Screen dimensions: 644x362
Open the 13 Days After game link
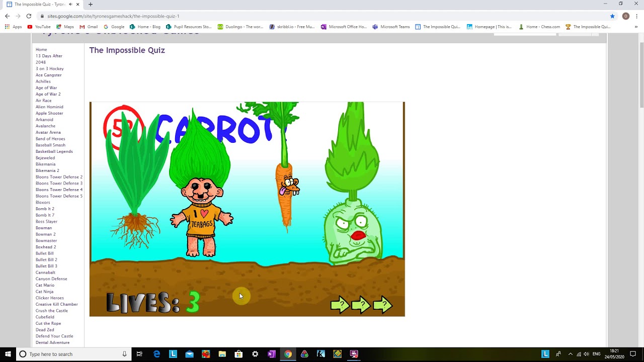click(49, 56)
